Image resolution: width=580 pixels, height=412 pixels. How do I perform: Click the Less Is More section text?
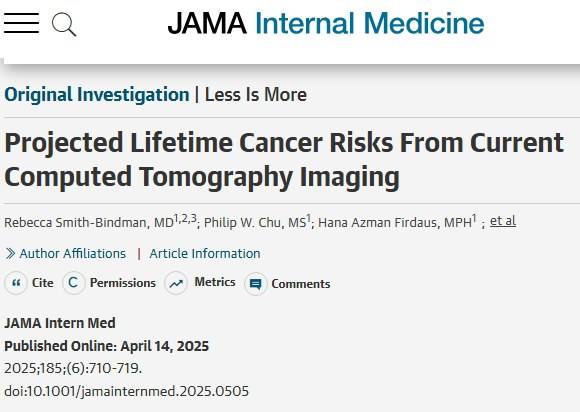click(256, 94)
